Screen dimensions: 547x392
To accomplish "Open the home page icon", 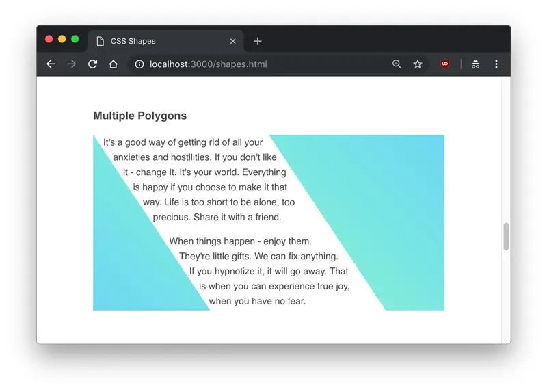I will [x=114, y=64].
